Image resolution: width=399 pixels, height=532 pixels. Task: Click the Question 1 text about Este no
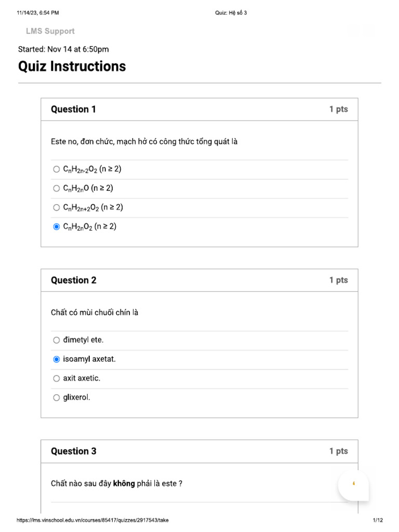click(x=144, y=141)
